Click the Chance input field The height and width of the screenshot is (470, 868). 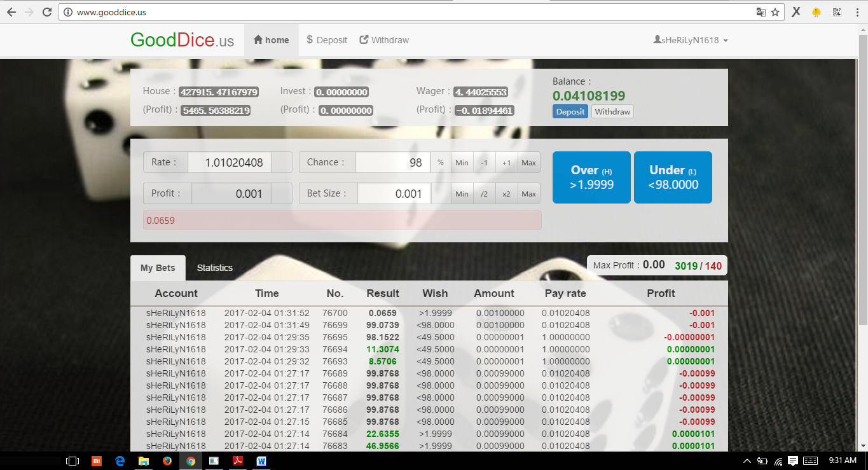[392, 162]
